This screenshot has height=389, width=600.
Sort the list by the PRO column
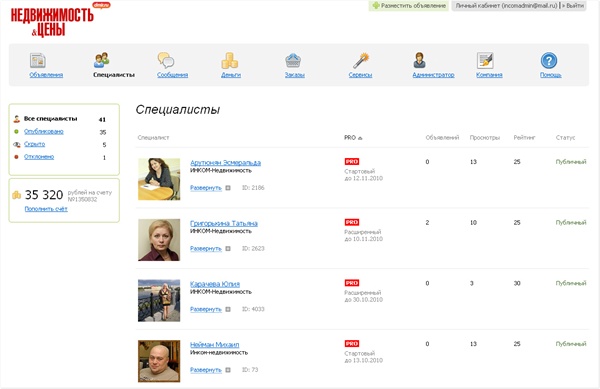click(x=353, y=138)
